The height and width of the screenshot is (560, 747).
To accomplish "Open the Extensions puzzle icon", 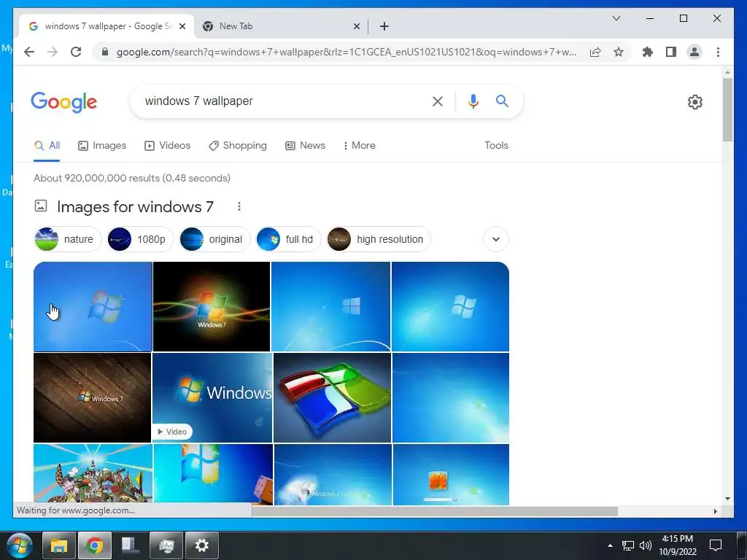I will pos(648,52).
